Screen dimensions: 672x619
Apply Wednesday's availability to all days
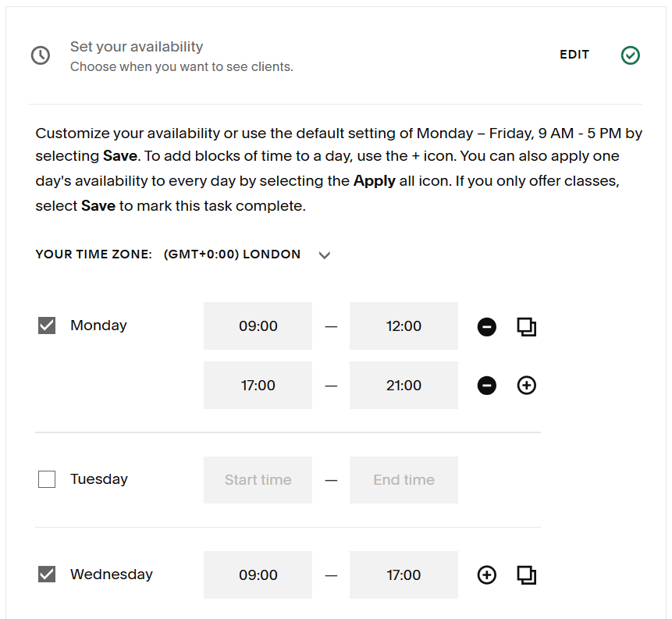[527, 575]
